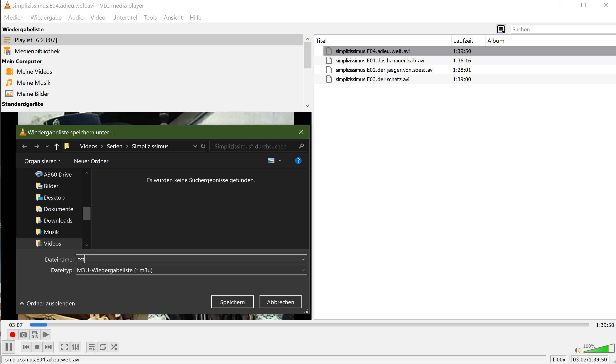Take a snapshot with the camera icon
Screen dimensions: 616x364
pyautogui.click(x=24, y=335)
